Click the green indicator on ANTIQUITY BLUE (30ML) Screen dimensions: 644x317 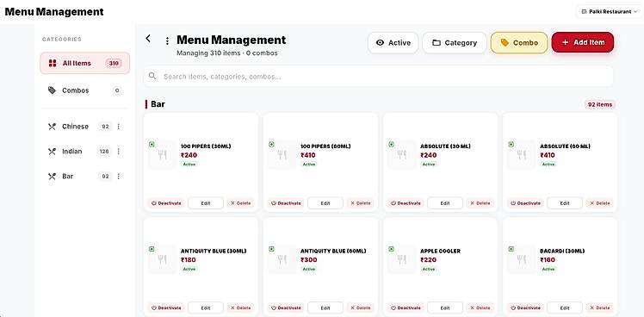pos(152,249)
